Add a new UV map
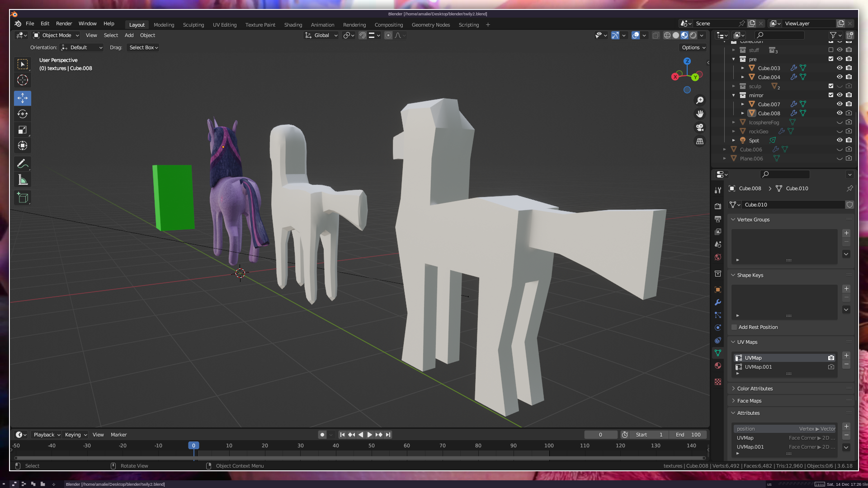 [846, 356]
